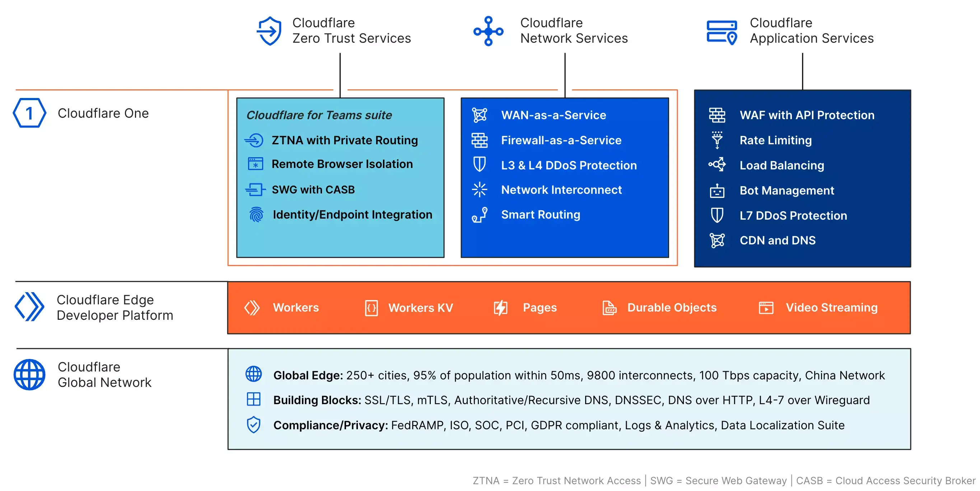Viewport: 980px width, 491px height.
Task: Click Network Interconnect text
Action: coord(561,190)
